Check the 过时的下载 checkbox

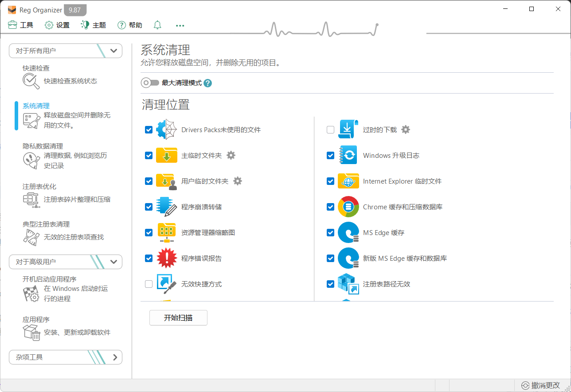click(330, 130)
